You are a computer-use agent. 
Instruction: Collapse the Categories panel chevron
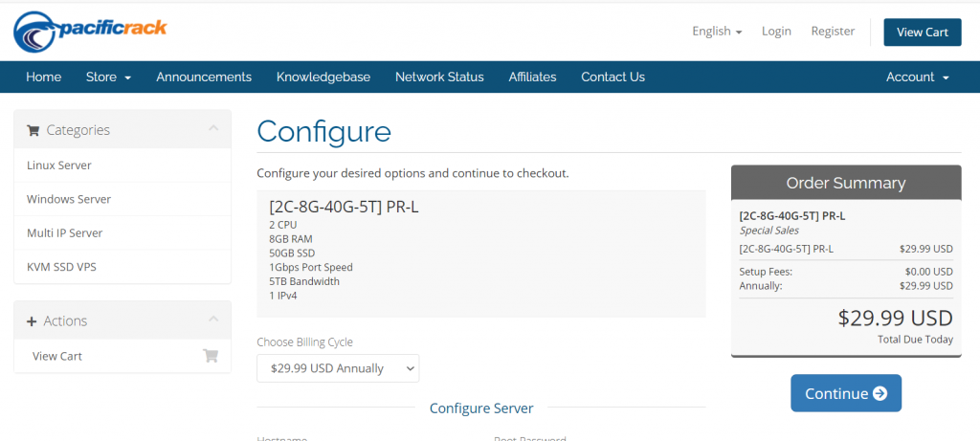213,128
